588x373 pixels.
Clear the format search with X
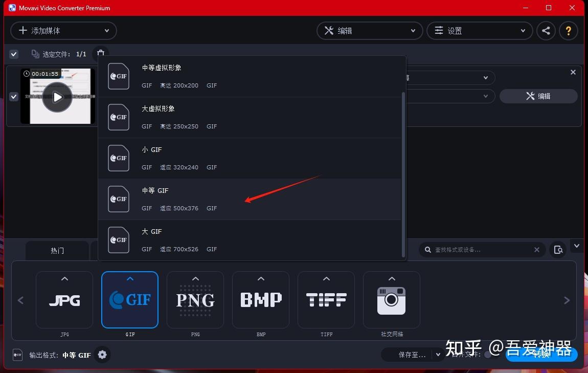pos(537,250)
